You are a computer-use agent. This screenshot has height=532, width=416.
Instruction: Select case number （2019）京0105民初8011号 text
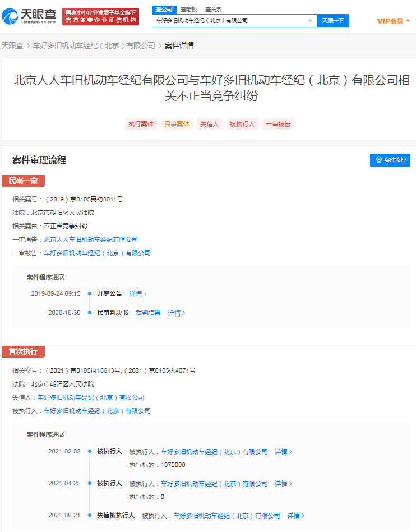84,200
